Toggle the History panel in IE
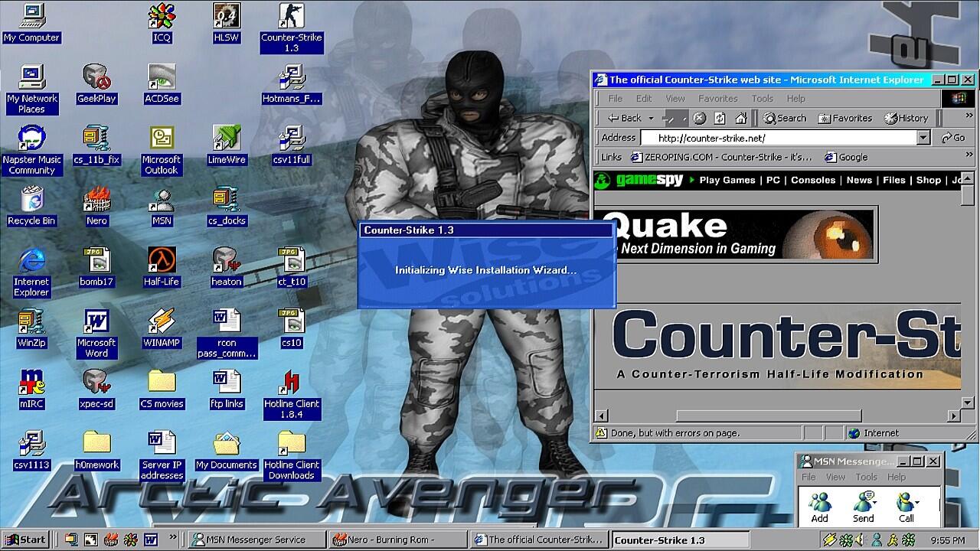The height and width of the screenshot is (551, 980). coord(906,118)
